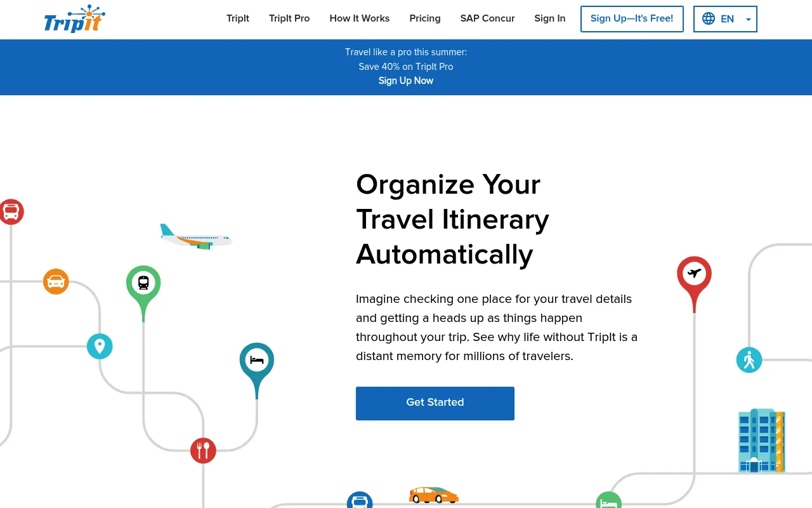This screenshot has height=508, width=812.
Task: Click the flying airplane illustration
Action: click(196, 237)
